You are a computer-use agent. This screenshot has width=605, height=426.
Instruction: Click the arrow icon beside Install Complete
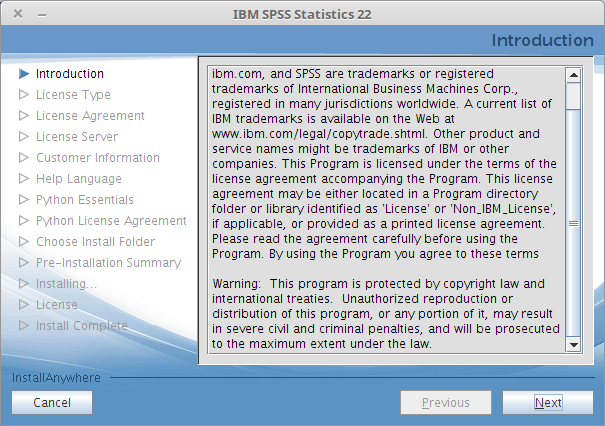pyautogui.click(x=24, y=326)
